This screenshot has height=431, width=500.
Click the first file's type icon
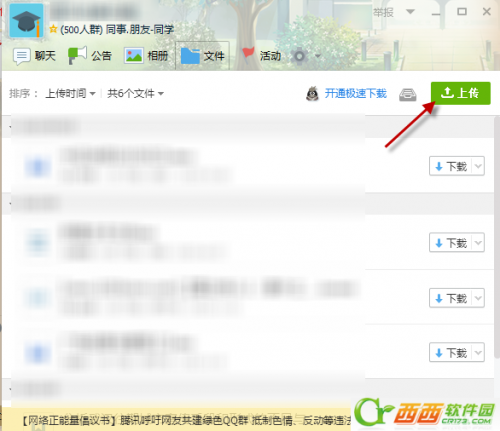38,166
